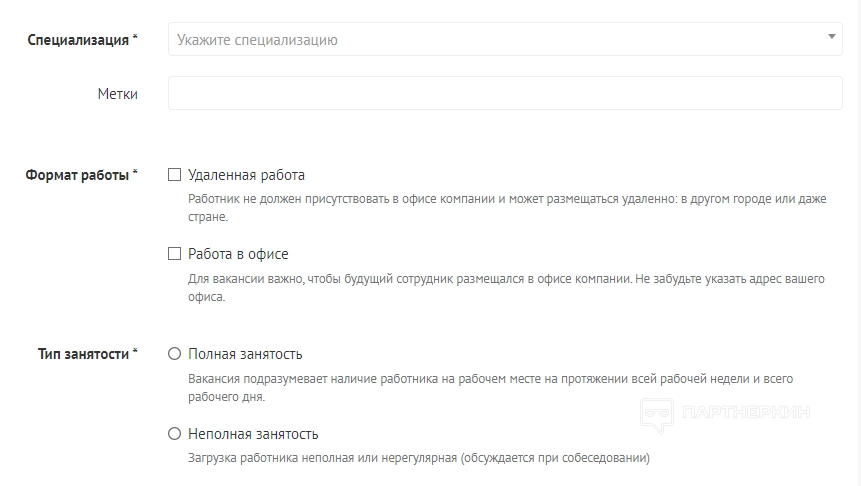Click the Удаленная работа option label
The image size is (861, 486).
point(246,175)
